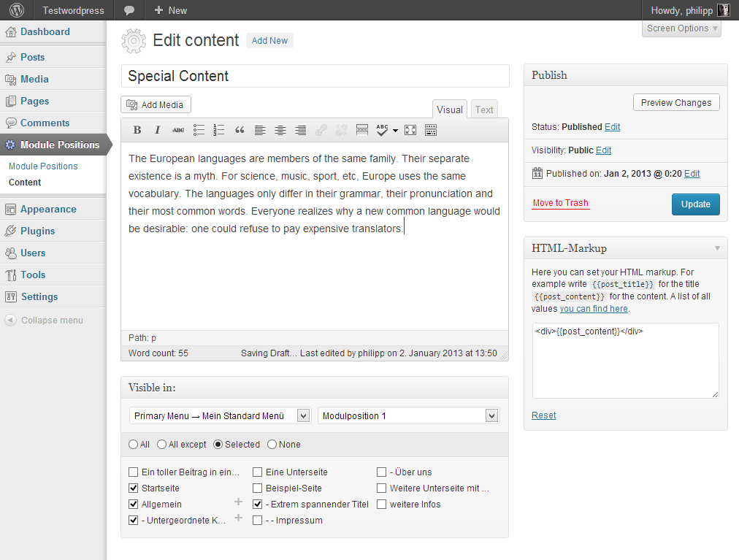Align text to the left
This screenshot has height=560, width=739.
click(260, 130)
